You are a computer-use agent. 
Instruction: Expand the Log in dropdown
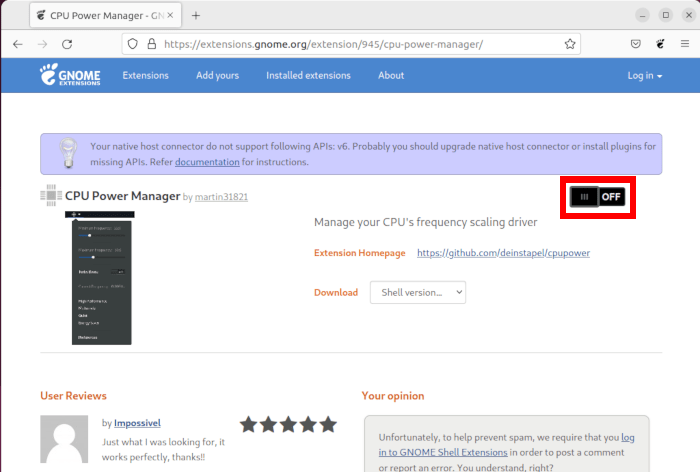[x=645, y=75]
